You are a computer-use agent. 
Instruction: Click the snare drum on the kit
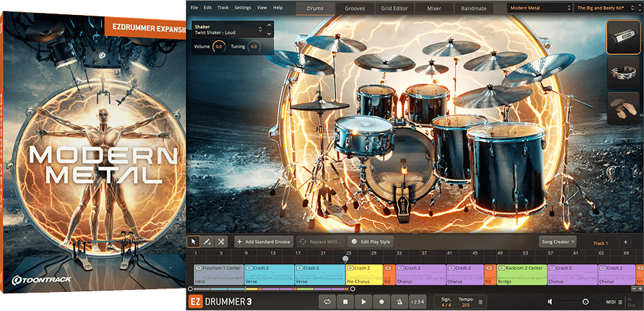coord(364,135)
